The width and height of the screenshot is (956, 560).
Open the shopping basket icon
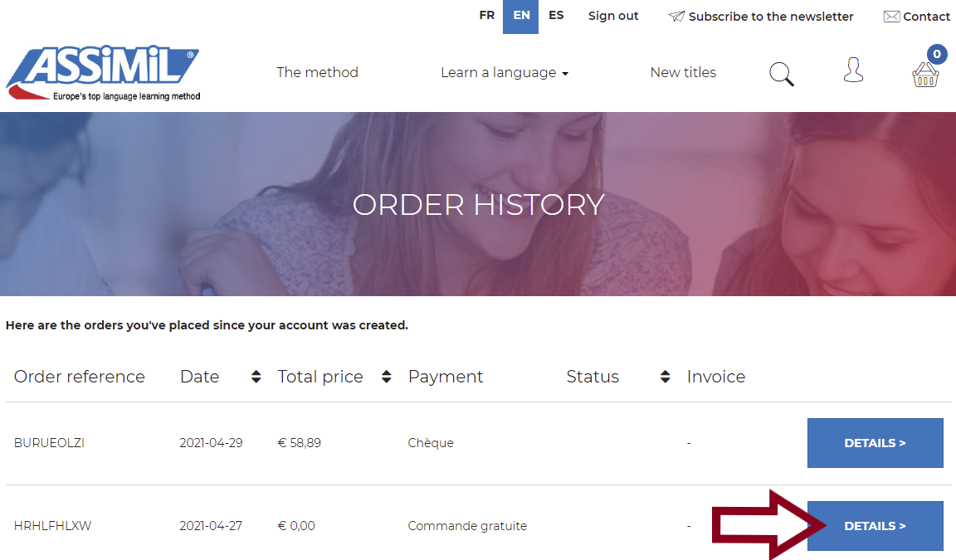click(x=925, y=75)
